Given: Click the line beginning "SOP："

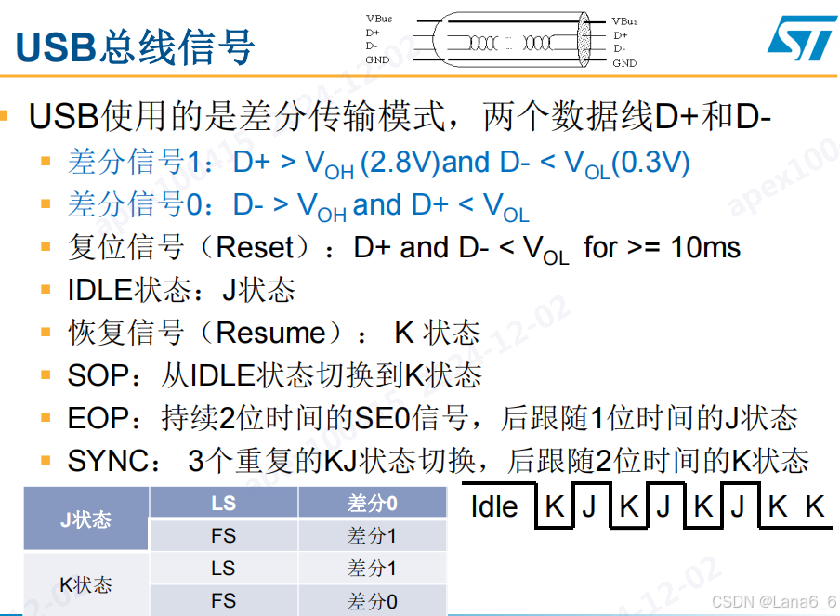Looking at the screenshot, I should [x=275, y=375].
